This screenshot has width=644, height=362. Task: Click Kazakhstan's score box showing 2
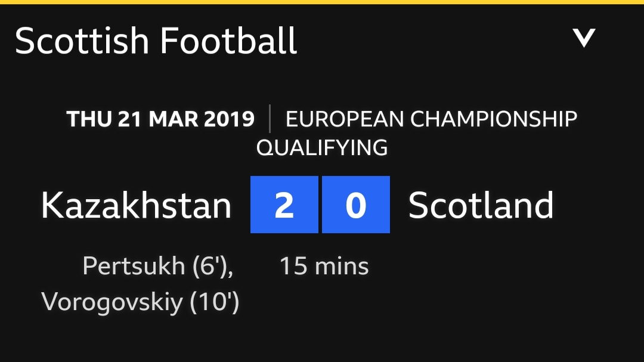pyautogui.click(x=284, y=205)
